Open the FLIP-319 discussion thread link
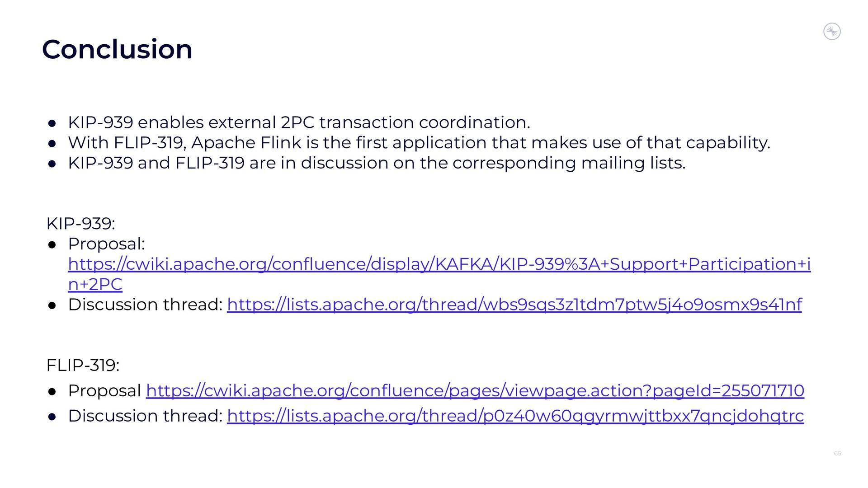 tap(515, 416)
